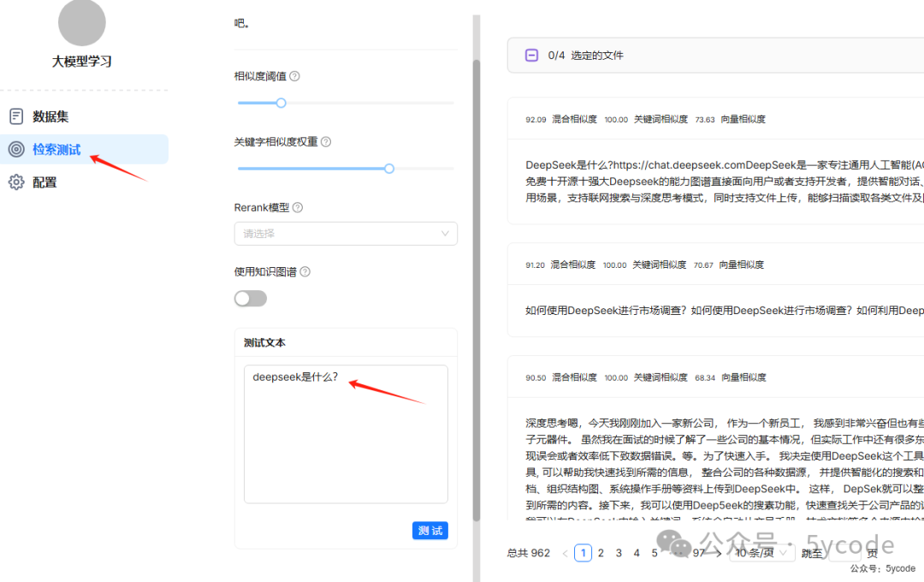Click help icon next to 相似度阈值
The height and width of the screenshot is (582, 924).
pos(294,76)
